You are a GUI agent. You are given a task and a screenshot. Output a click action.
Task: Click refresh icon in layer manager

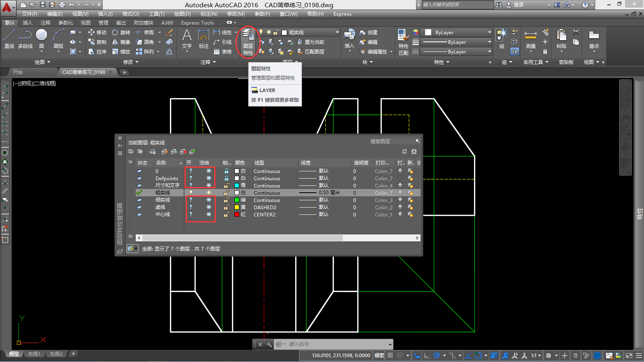(x=404, y=152)
